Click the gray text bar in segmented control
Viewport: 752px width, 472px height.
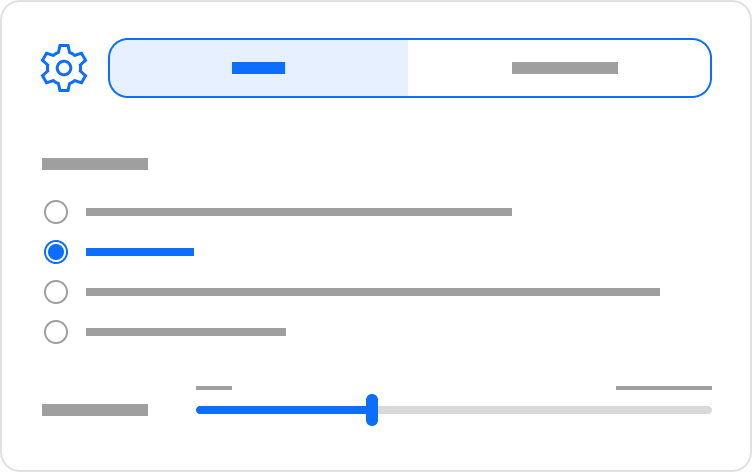(565, 68)
